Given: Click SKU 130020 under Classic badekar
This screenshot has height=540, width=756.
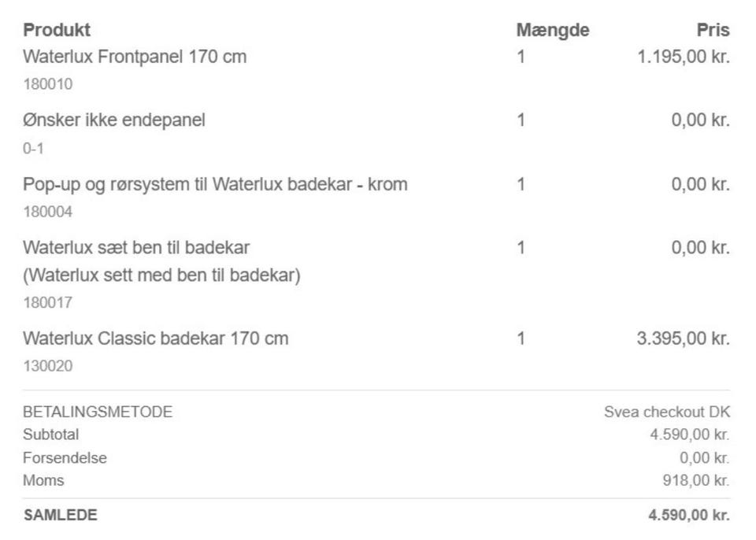Looking at the screenshot, I should (48, 366).
